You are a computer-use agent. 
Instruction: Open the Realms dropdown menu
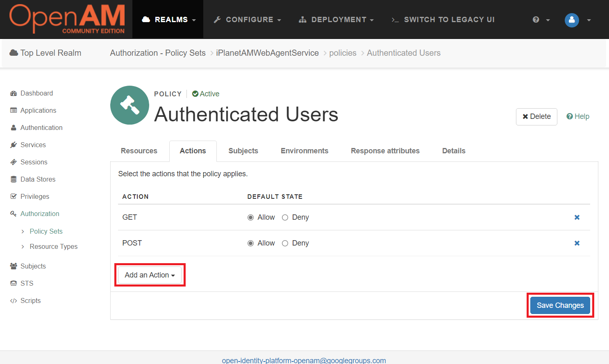coord(168,19)
